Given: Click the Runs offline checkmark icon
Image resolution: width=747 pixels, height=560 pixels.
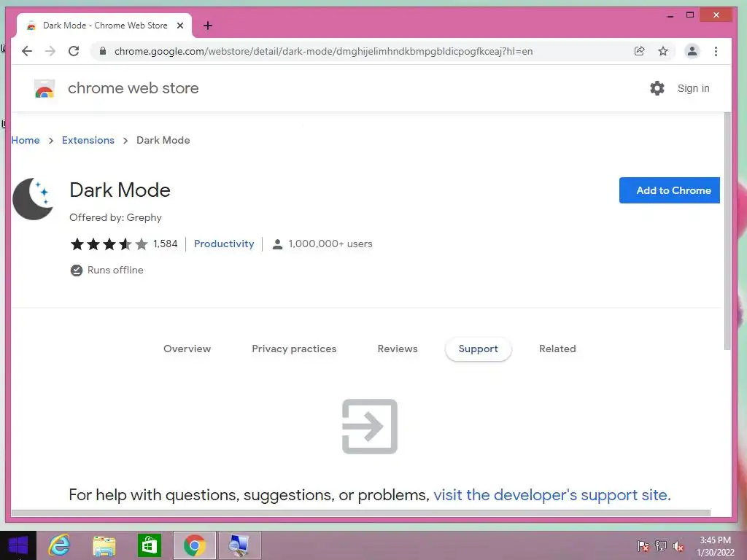Looking at the screenshot, I should point(76,271).
